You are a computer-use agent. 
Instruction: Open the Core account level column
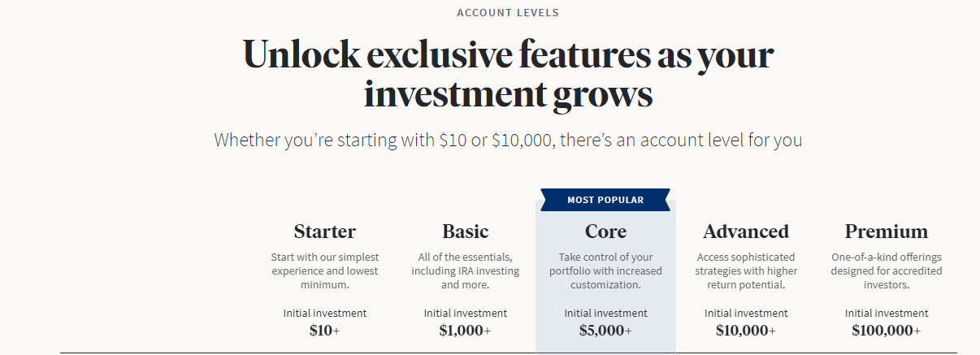tap(605, 276)
